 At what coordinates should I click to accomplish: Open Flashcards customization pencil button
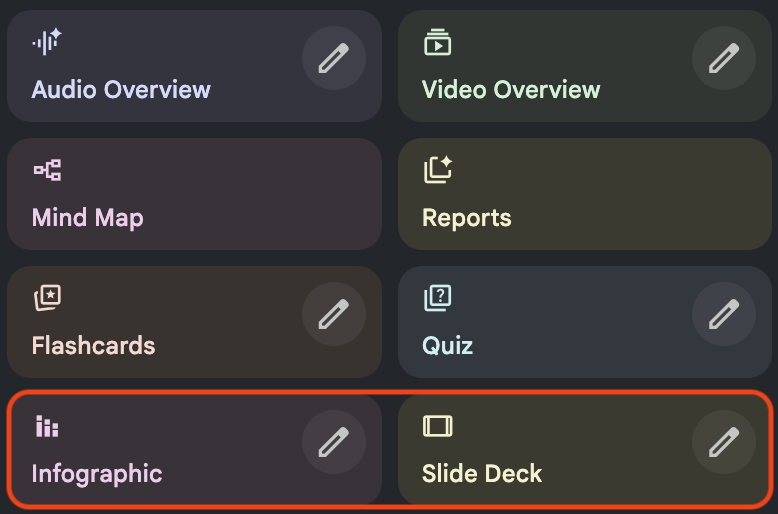(333, 314)
